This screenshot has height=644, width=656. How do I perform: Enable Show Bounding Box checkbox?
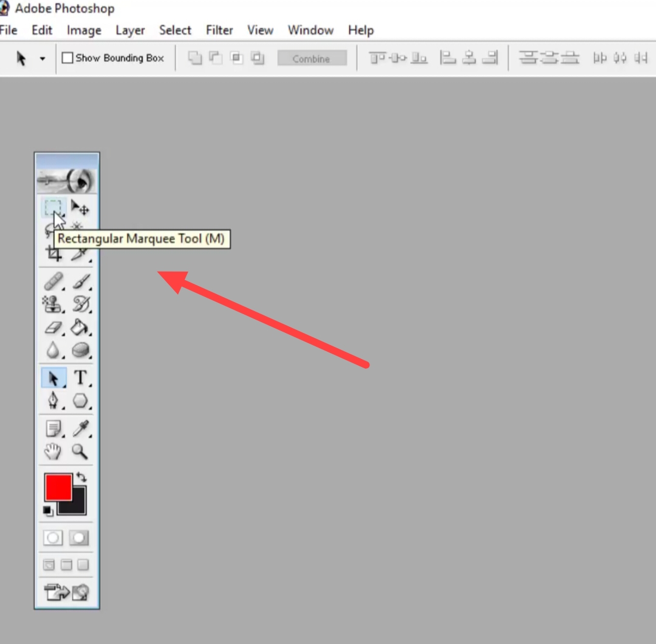(x=67, y=58)
